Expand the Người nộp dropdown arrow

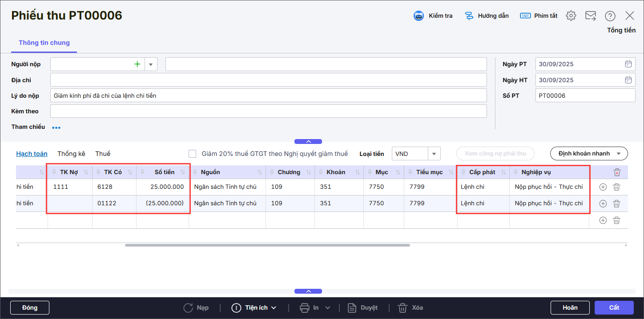(x=150, y=64)
